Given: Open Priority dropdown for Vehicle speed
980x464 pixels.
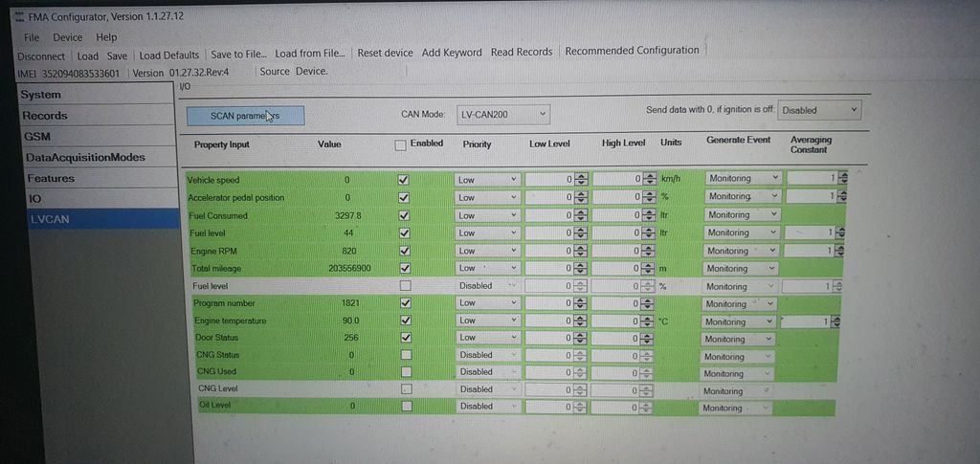Looking at the screenshot, I should 487,180.
